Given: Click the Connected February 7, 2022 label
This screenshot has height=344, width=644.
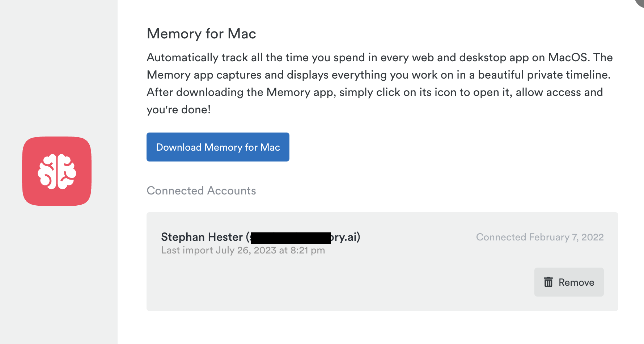Looking at the screenshot, I should (x=540, y=237).
